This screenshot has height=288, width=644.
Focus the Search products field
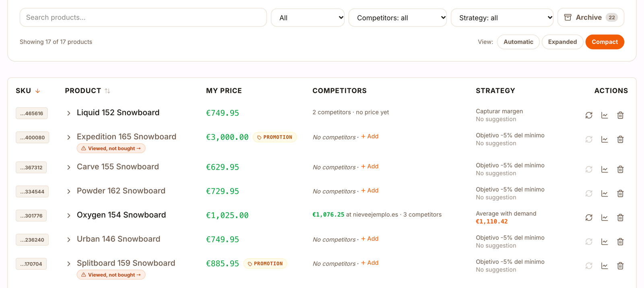click(143, 17)
